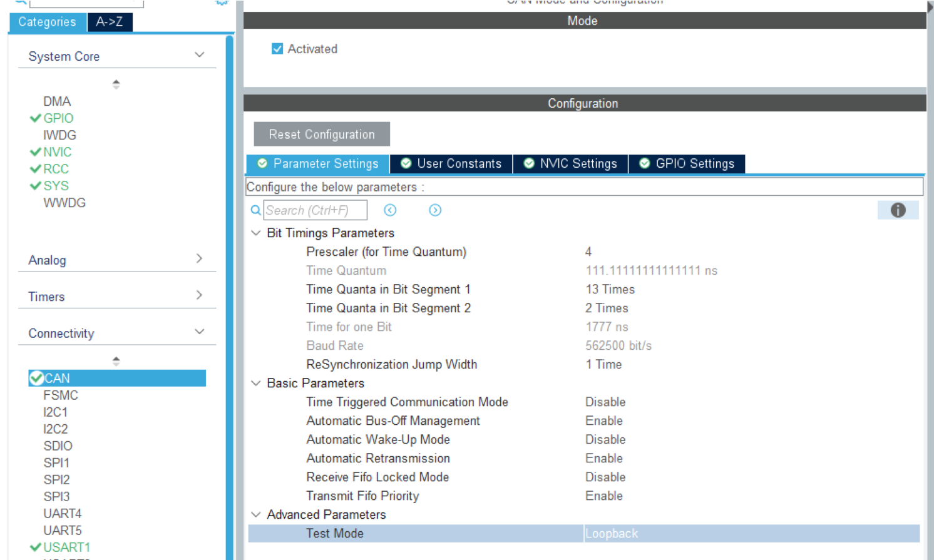Click the Test Mode parameter label
Image resolution: width=934 pixels, height=560 pixels.
(x=335, y=534)
